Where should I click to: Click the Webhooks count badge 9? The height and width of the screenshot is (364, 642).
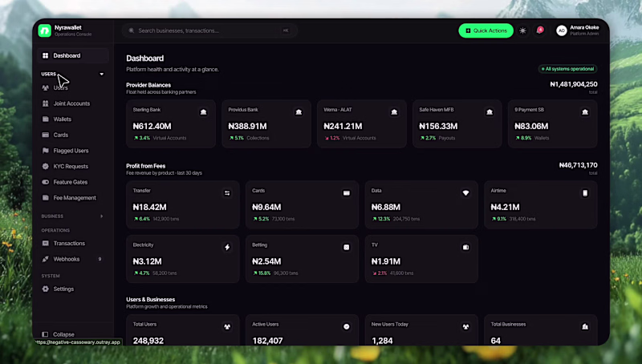pos(100,259)
